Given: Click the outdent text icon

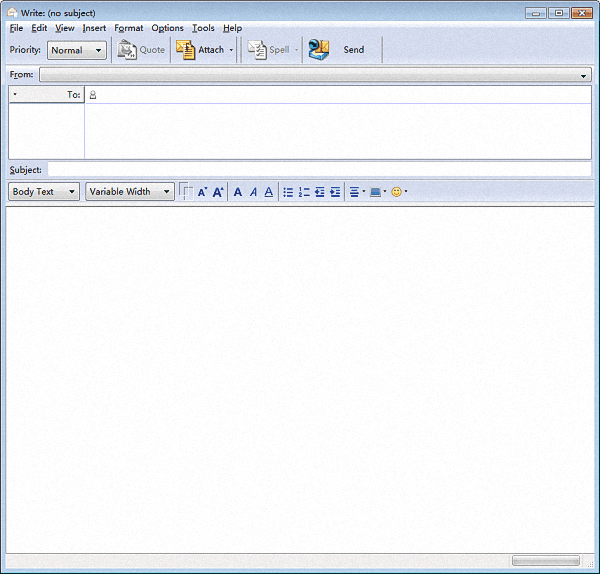Looking at the screenshot, I should click(319, 192).
